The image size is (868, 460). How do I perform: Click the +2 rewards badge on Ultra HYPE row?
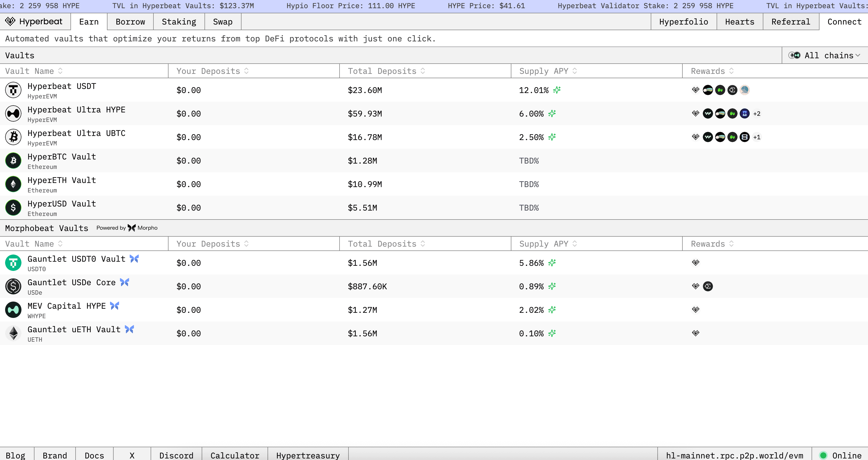pos(757,114)
